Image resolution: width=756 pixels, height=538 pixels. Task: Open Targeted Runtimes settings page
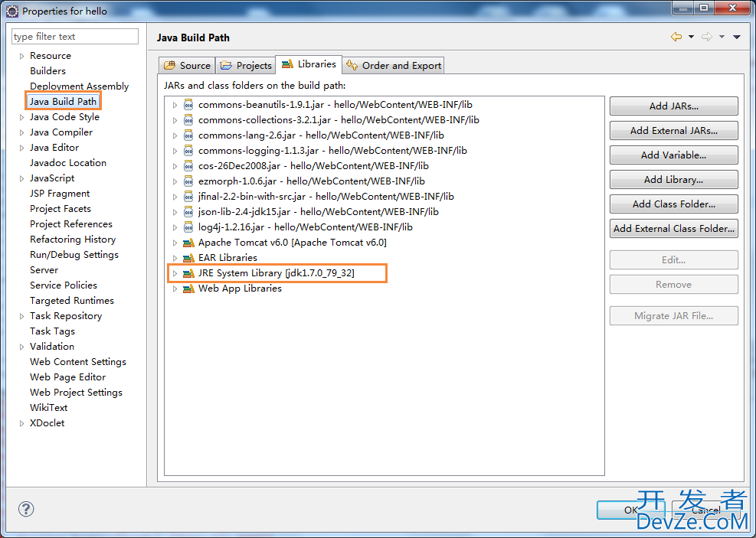pos(72,301)
